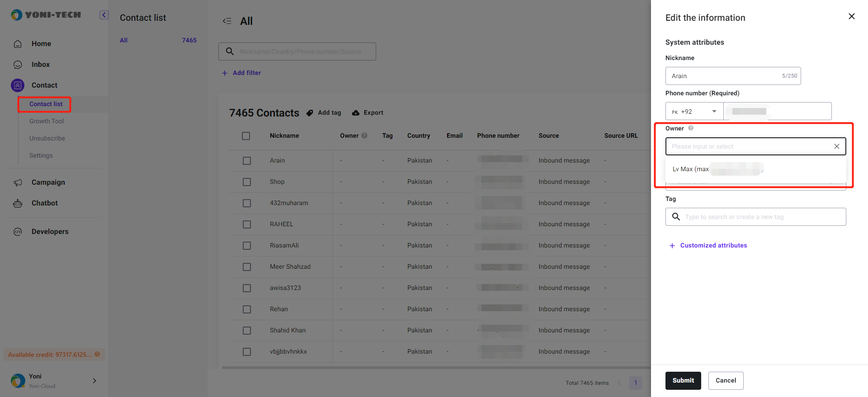Click the Available credit banner
Screen dimensions: 868x397
tap(54, 355)
